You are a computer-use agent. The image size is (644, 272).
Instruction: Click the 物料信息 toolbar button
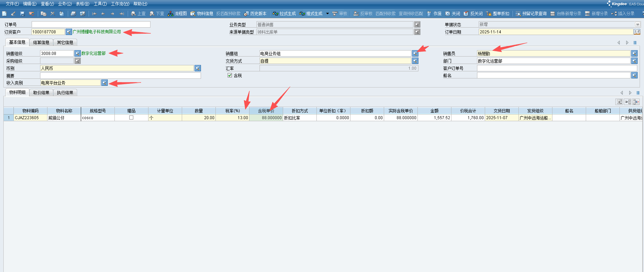[x=202, y=14]
